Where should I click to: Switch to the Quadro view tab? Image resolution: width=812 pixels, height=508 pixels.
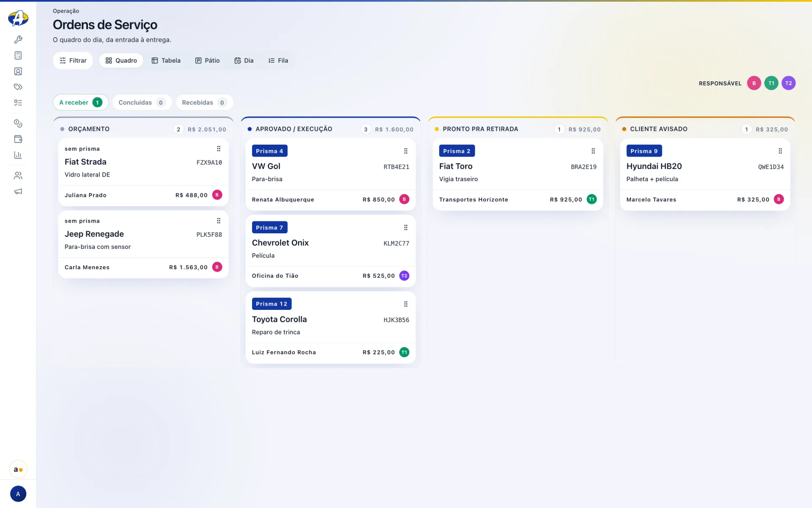coord(121,61)
